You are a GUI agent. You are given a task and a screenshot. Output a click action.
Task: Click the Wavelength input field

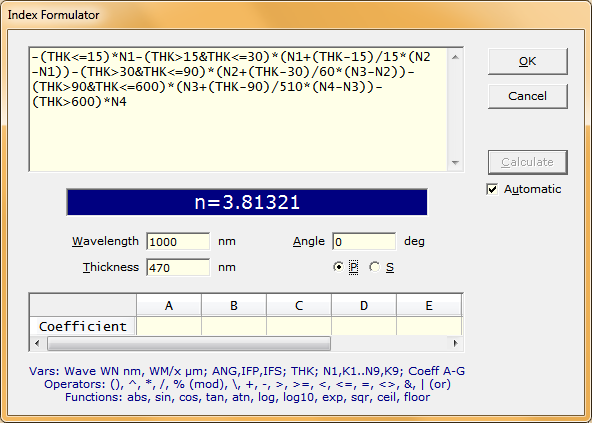(x=178, y=241)
